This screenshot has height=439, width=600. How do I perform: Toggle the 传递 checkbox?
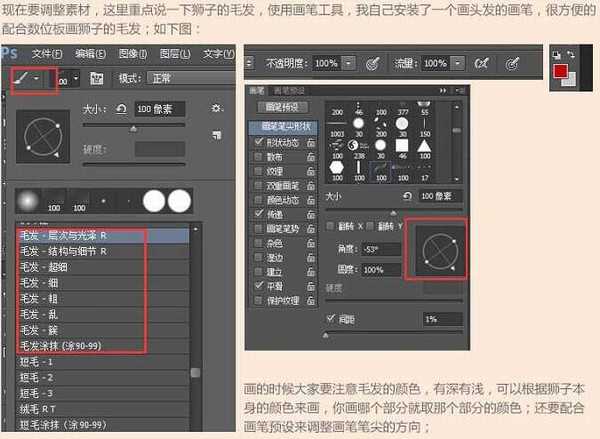point(258,213)
